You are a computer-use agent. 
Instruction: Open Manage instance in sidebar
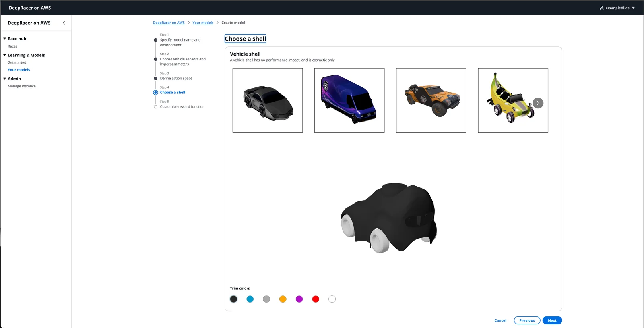[22, 86]
